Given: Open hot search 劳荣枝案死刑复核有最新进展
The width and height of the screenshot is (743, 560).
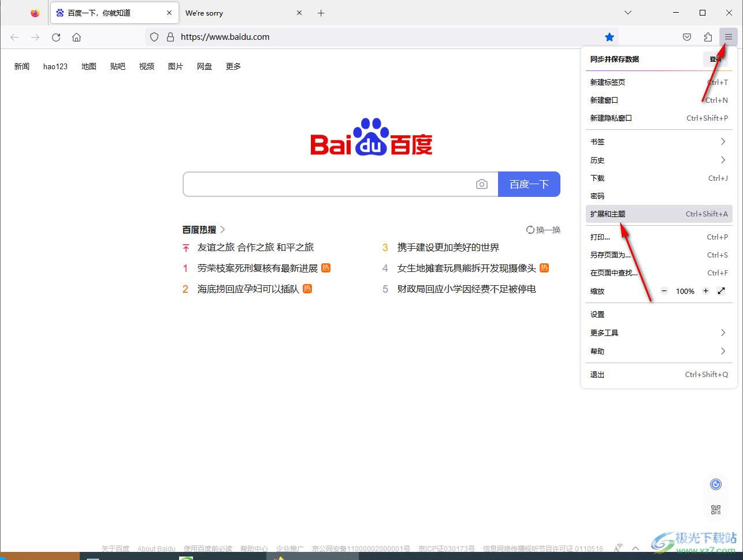Looking at the screenshot, I should point(258,268).
